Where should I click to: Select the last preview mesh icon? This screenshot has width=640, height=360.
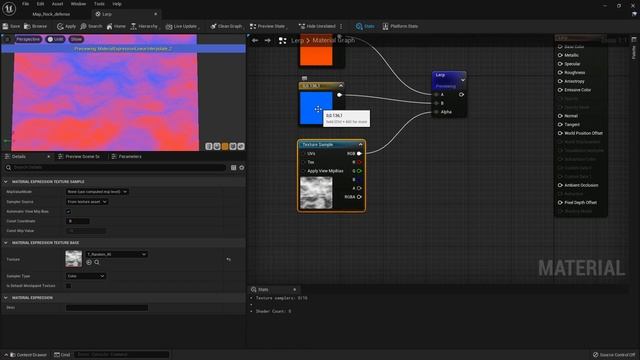click(x=241, y=146)
